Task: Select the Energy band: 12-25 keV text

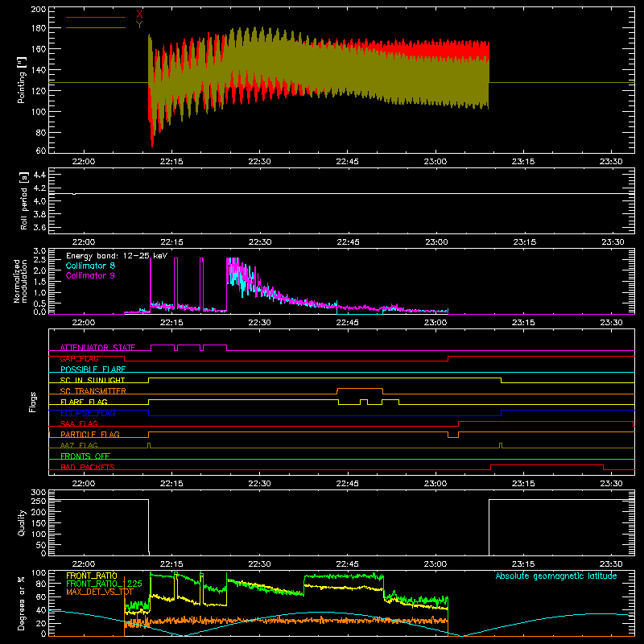Action: pos(117,256)
